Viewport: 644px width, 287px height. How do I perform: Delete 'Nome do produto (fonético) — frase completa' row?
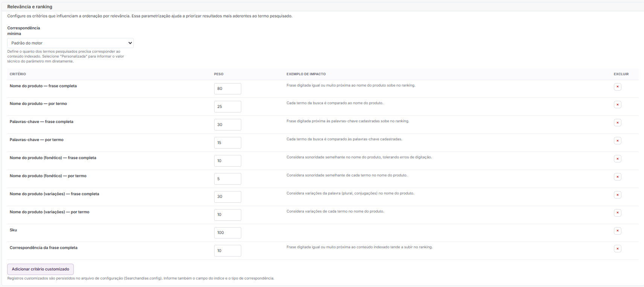pyautogui.click(x=617, y=159)
